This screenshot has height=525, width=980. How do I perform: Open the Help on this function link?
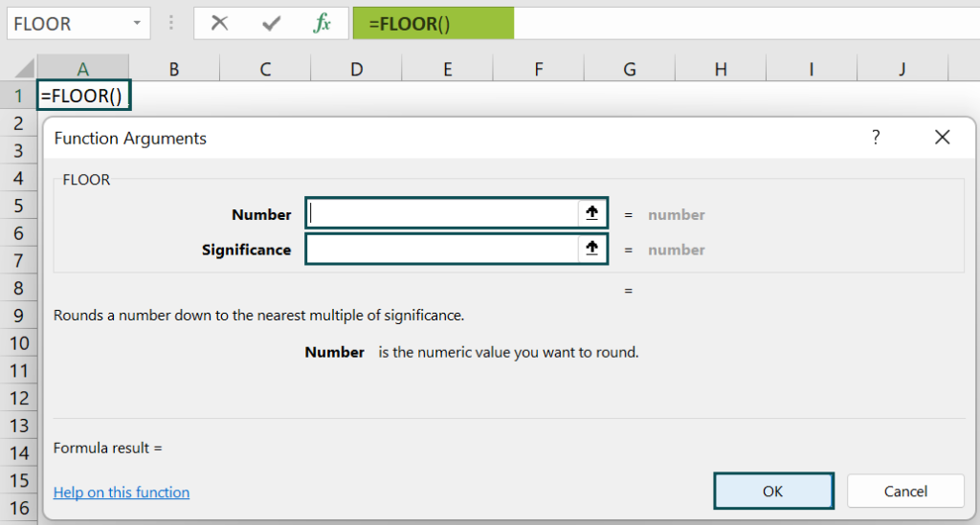(122, 492)
